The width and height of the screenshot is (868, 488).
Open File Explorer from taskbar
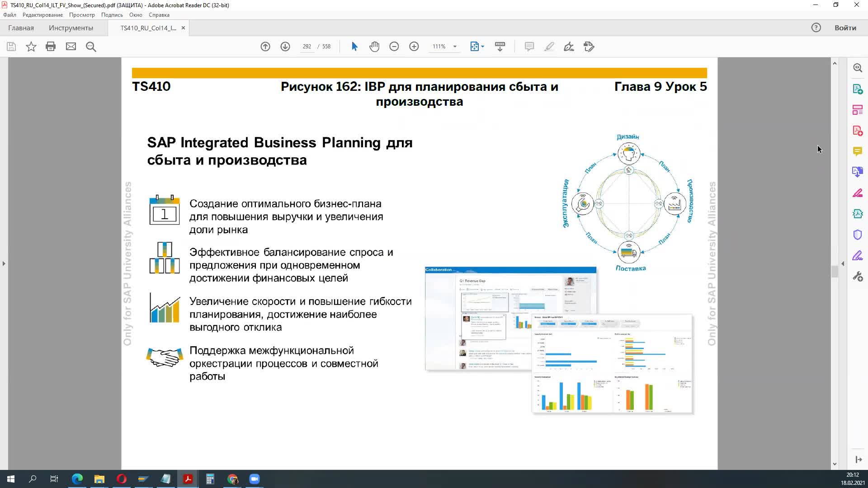point(99,479)
